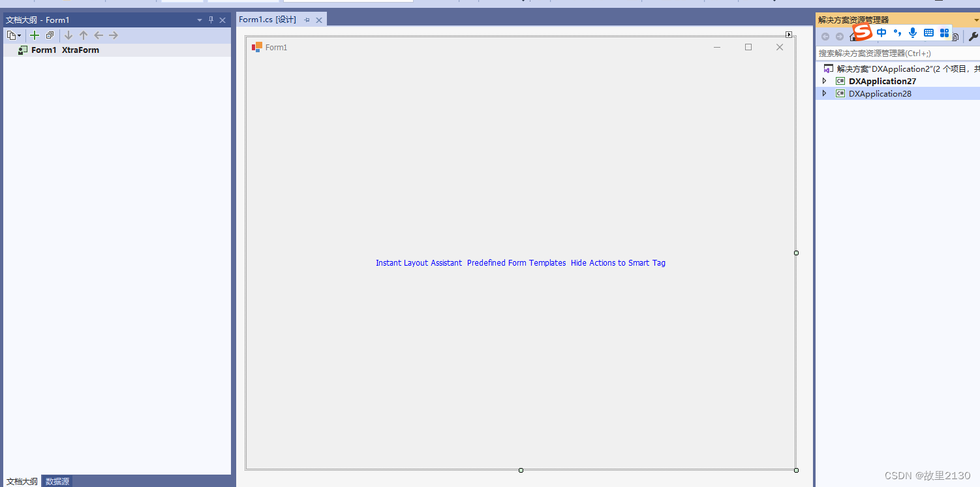Toggle the pin on the Form1.cs designer tab
The image size is (980, 487).
pyautogui.click(x=307, y=20)
